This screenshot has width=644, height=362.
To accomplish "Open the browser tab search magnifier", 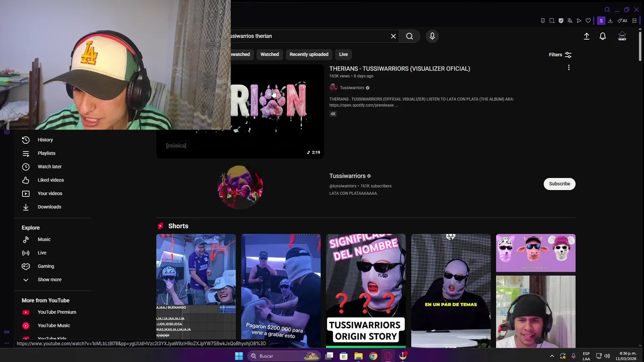I will pyautogui.click(x=607, y=10).
